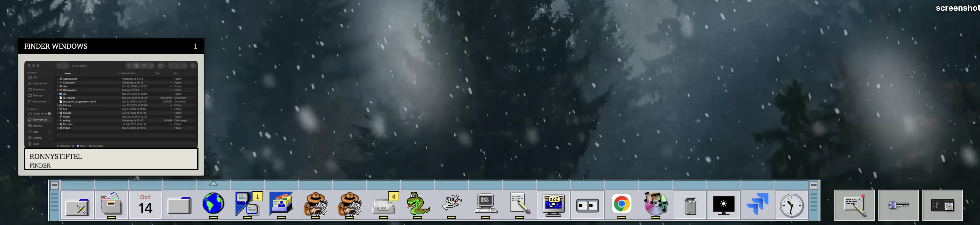Screen dimensions: 980x225
Task: Open the mail tray icon with badge 4
Action: (x=384, y=205)
